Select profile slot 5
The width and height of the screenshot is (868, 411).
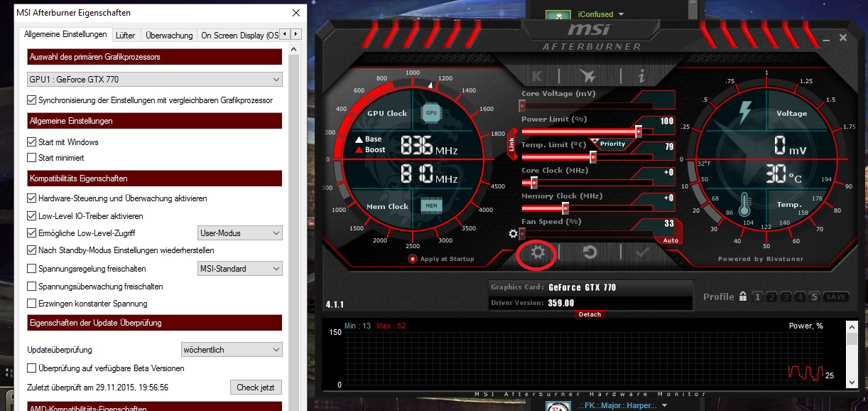815,297
